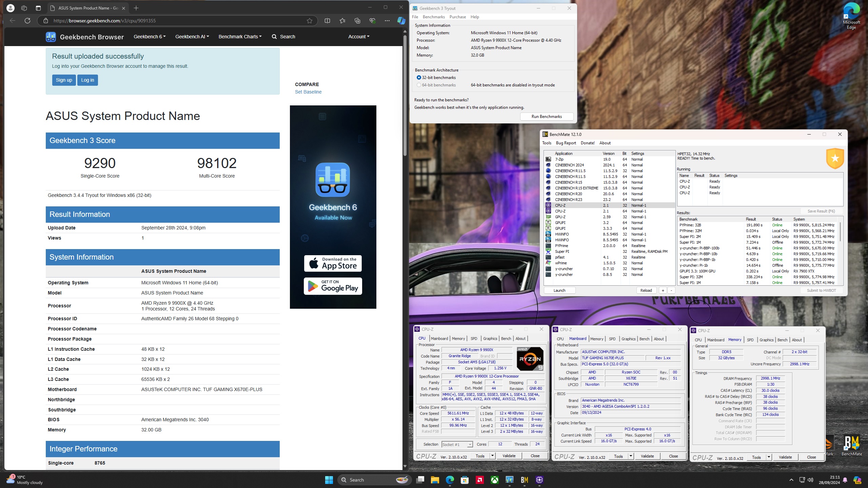Open the volume control in system tray
The height and width of the screenshot is (488, 868).
[x=810, y=480]
